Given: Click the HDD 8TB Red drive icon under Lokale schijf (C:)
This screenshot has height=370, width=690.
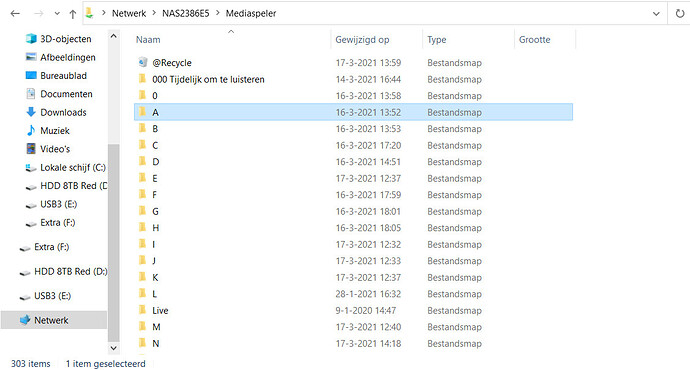Looking at the screenshot, I should (x=31, y=187).
